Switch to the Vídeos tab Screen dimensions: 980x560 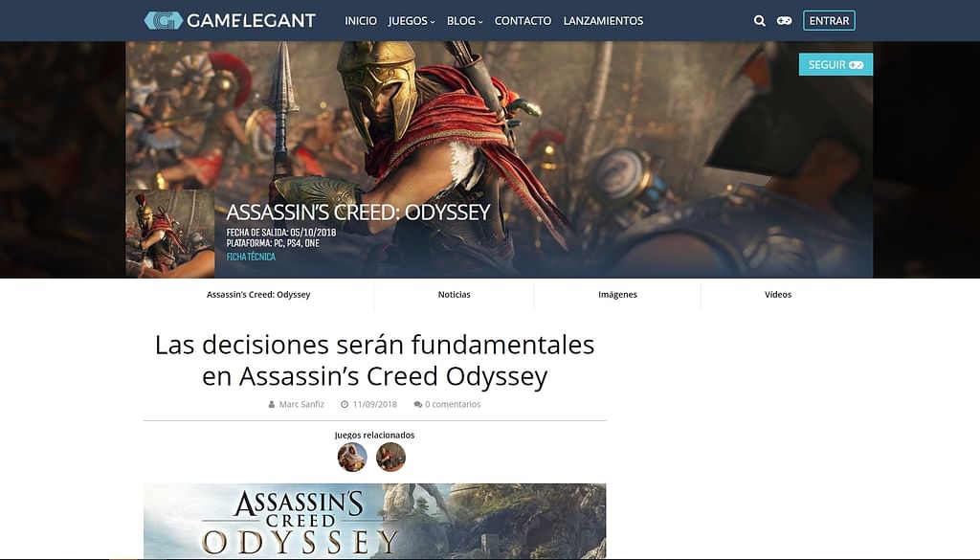778,295
